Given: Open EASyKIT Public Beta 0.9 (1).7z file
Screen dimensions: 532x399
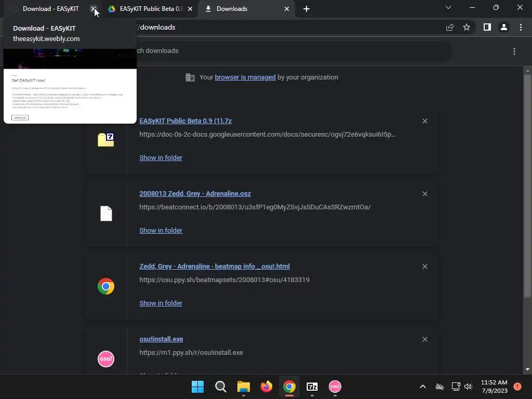Looking at the screenshot, I should click(185, 121).
